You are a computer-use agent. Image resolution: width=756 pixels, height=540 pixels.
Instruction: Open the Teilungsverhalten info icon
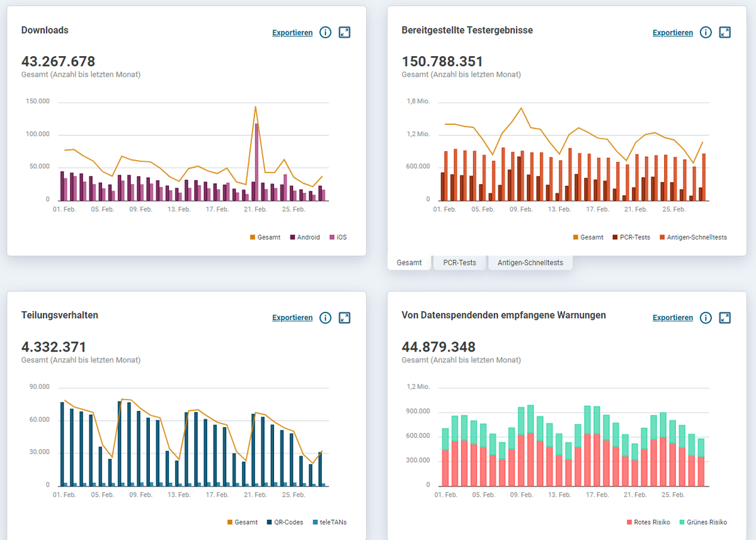tap(325, 318)
